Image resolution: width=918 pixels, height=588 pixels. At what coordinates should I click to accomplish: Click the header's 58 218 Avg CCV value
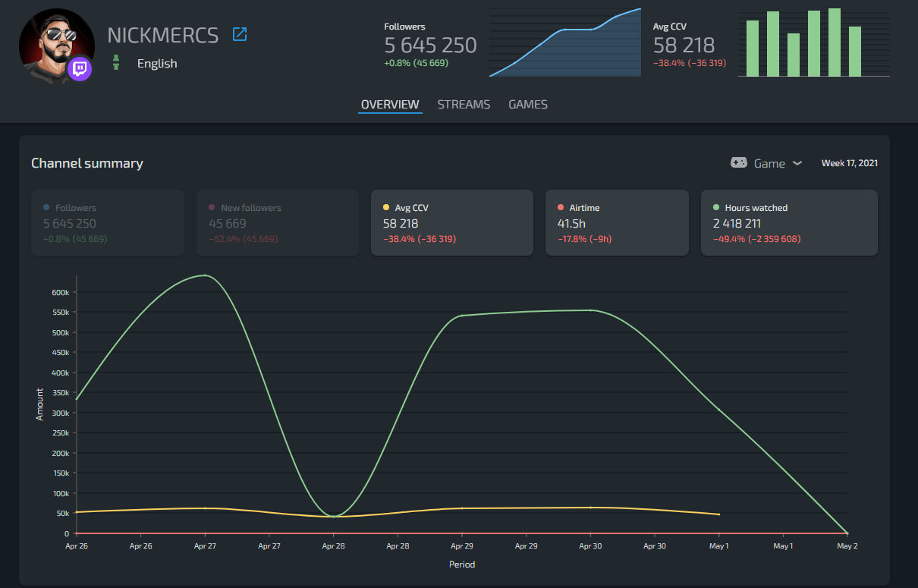684,46
